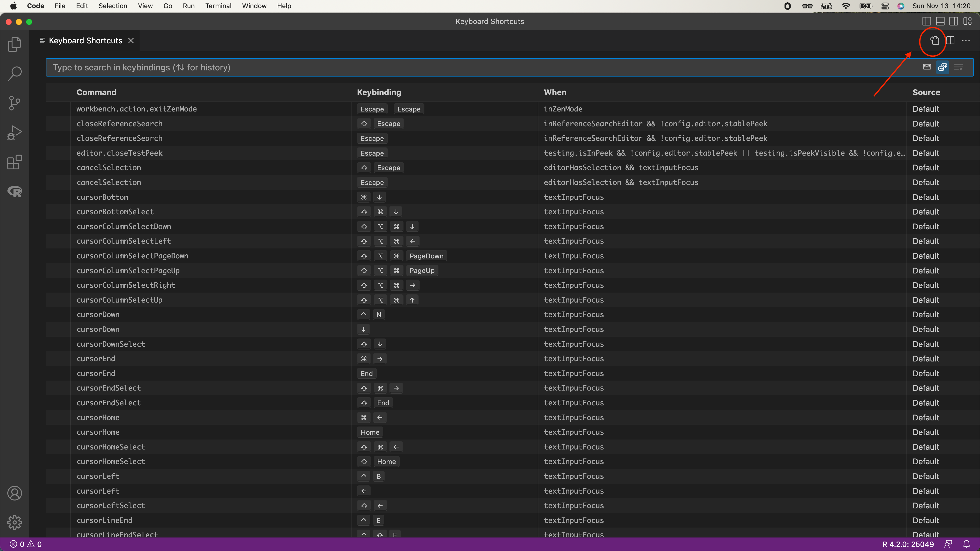Open the Customize Layout dropdown

pyautogui.click(x=968, y=21)
